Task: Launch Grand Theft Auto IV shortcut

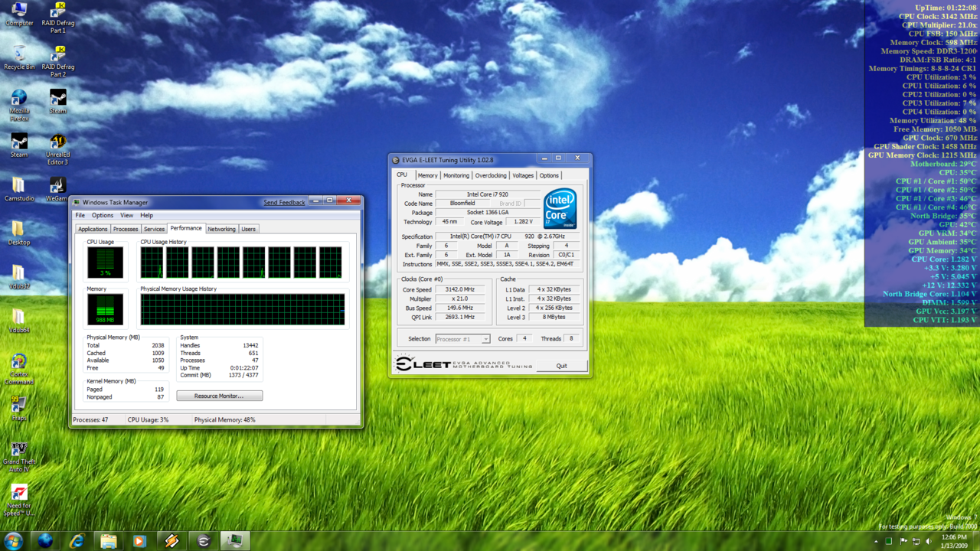Action: click(19, 457)
